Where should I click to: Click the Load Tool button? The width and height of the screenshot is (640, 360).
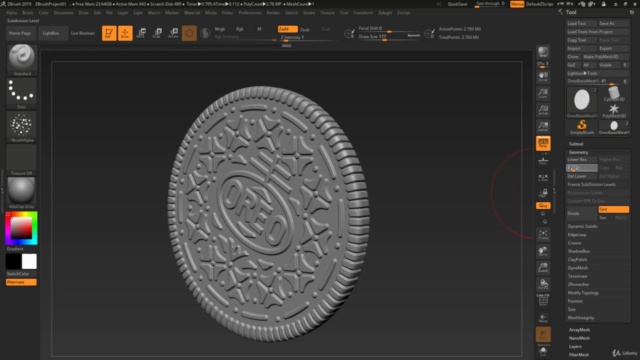[x=581, y=24]
